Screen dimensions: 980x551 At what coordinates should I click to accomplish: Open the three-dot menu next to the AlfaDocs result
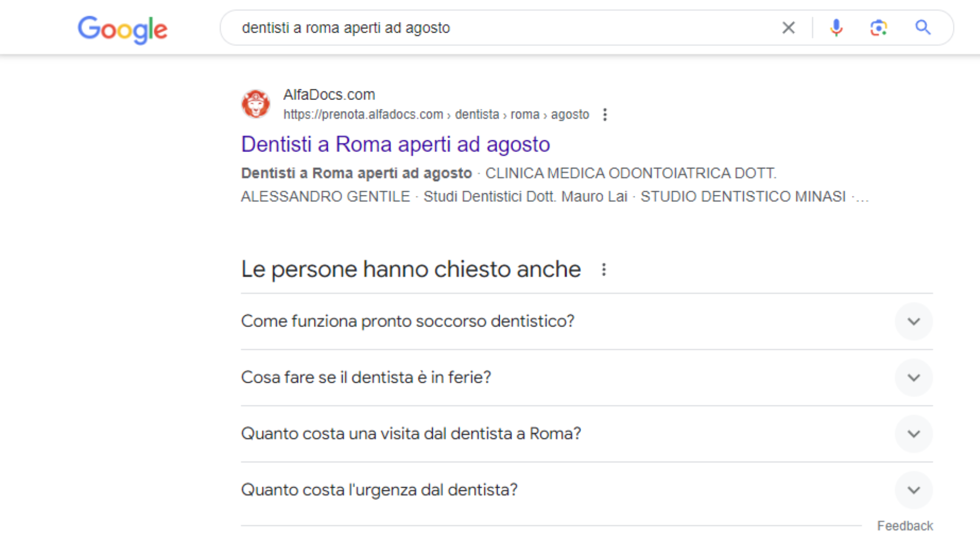[x=605, y=115]
